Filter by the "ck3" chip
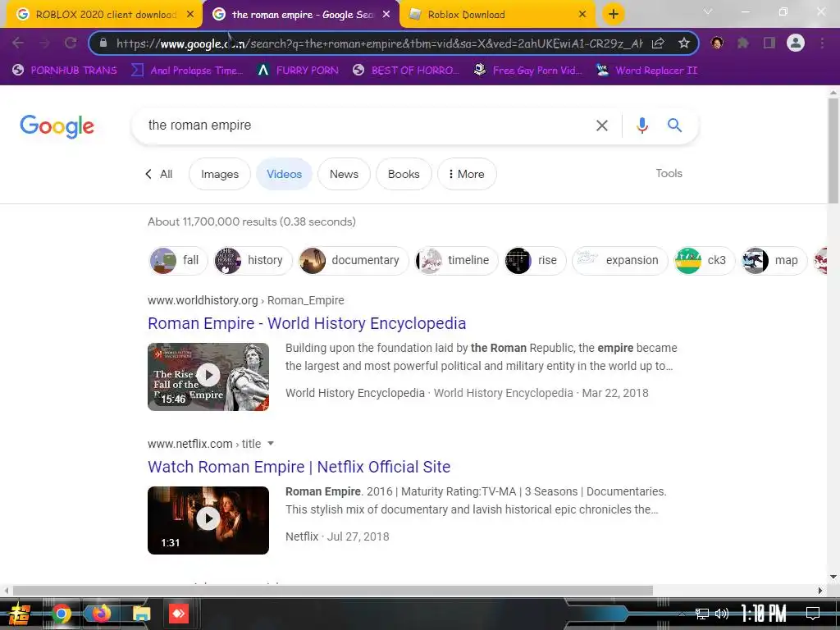This screenshot has width=840, height=630. 704,260
